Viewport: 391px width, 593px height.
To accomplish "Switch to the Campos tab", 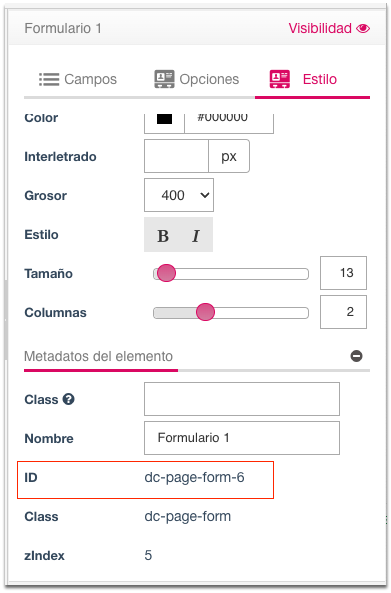I will [x=78, y=79].
